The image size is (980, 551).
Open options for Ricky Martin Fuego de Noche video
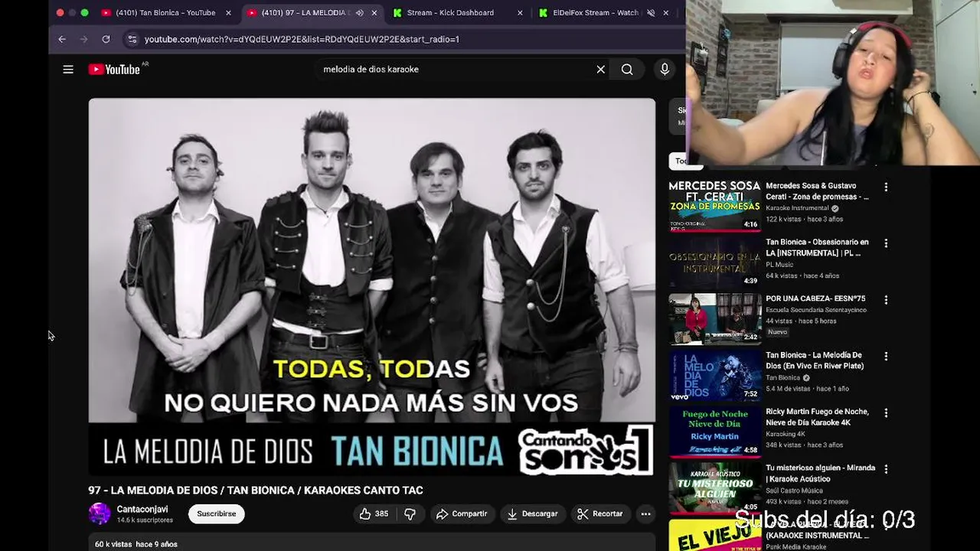click(886, 413)
